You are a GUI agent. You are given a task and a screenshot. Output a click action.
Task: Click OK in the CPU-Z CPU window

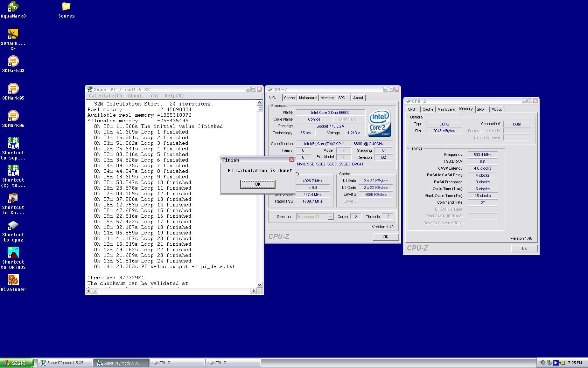[386, 237]
